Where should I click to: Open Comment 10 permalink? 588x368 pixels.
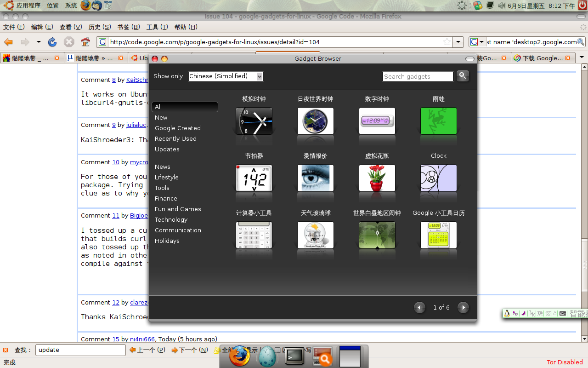tap(116, 162)
